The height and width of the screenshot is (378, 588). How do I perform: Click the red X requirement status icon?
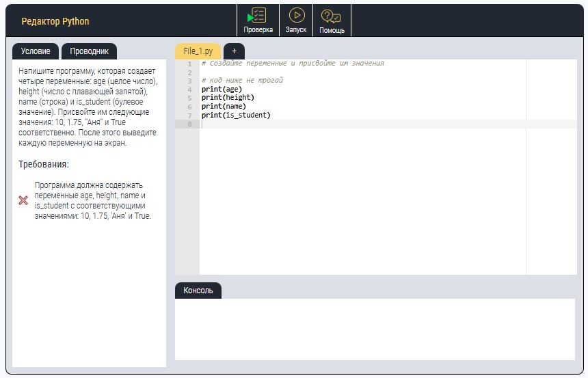[x=23, y=200]
